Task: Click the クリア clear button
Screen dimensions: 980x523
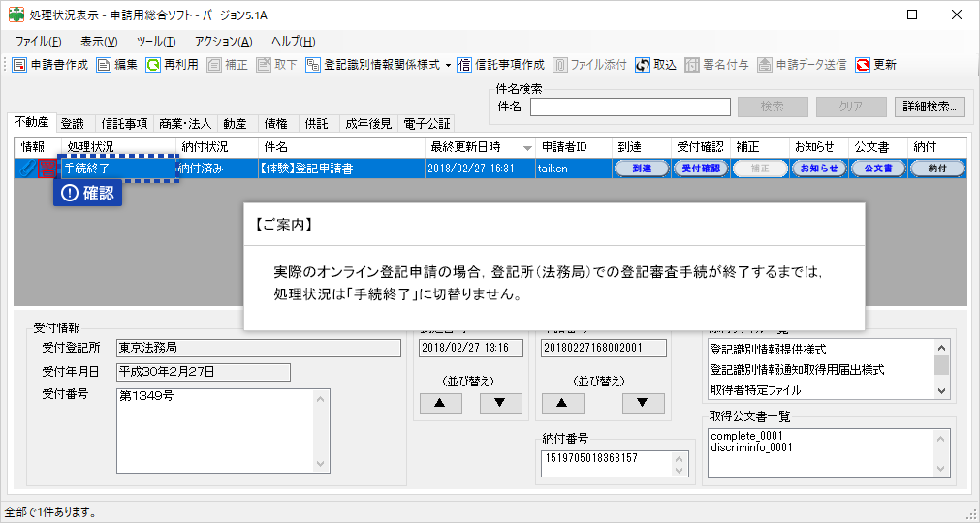Action: tap(851, 107)
